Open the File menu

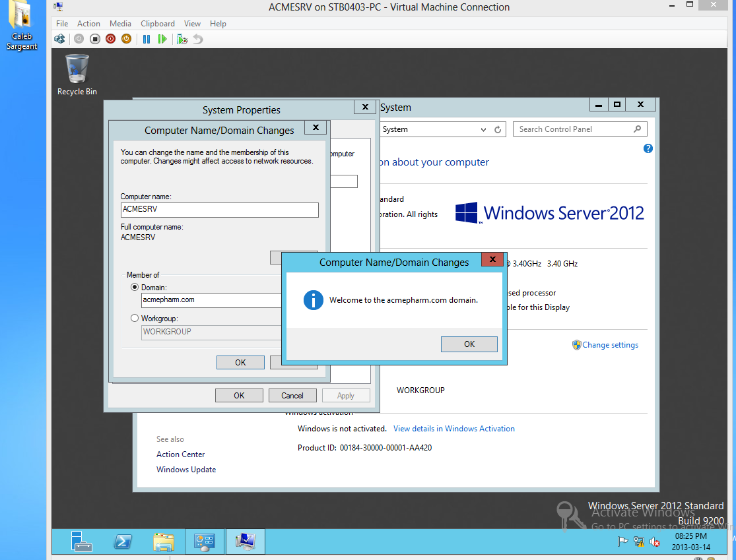62,24
